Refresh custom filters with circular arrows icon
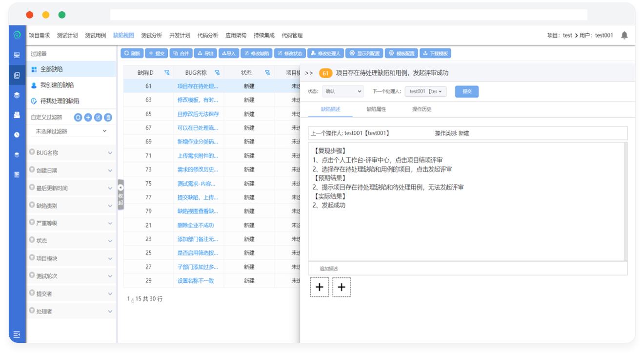This screenshot has height=358, width=644. pyautogui.click(x=78, y=117)
